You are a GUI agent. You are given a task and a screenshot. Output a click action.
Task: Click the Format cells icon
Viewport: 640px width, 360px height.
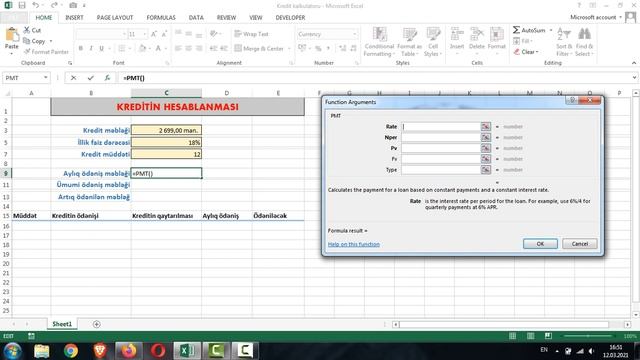[496, 34]
